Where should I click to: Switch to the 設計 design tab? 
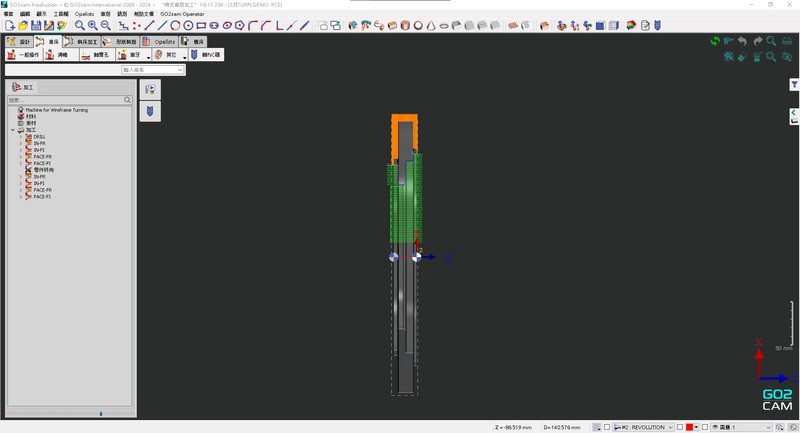click(x=19, y=42)
